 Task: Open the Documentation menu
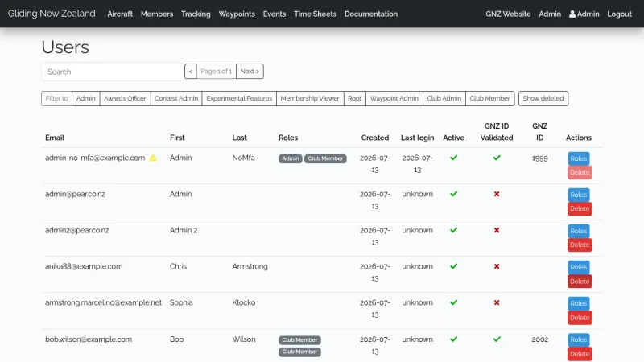click(371, 14)
